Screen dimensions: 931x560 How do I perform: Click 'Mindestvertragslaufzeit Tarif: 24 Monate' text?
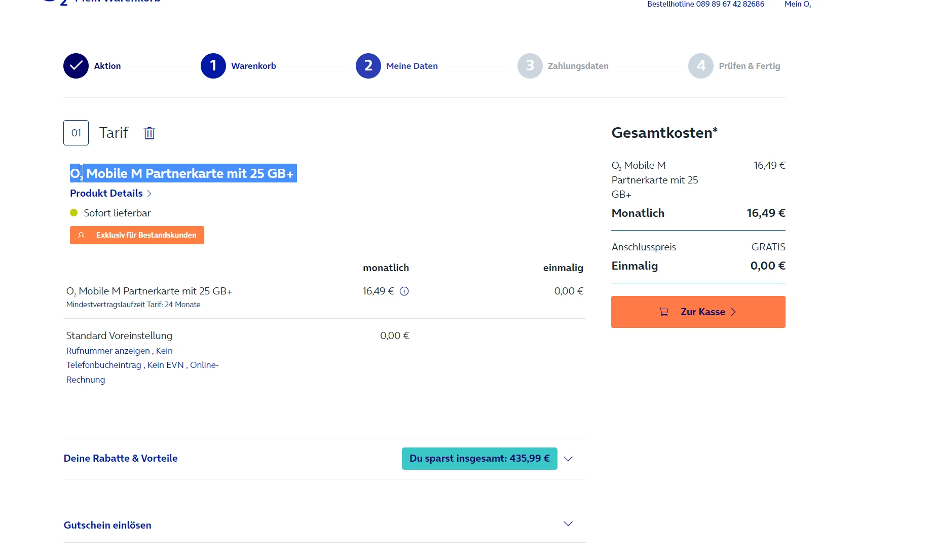(133, 305)
